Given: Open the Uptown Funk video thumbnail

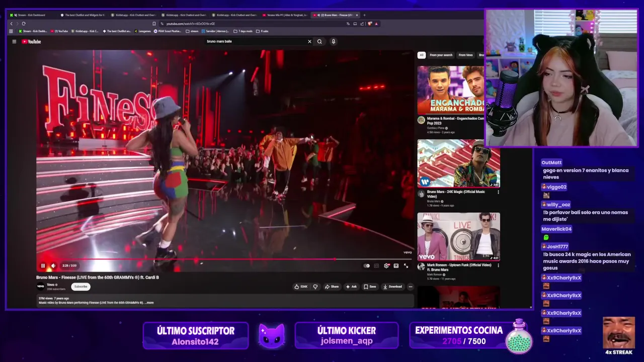Looking at the screenshot, I should (458, 236).
